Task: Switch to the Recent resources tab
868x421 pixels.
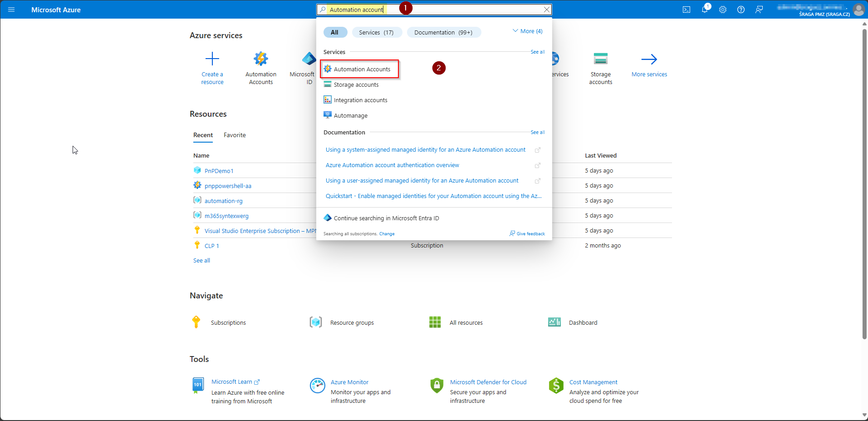Action: tap(203, 135)
